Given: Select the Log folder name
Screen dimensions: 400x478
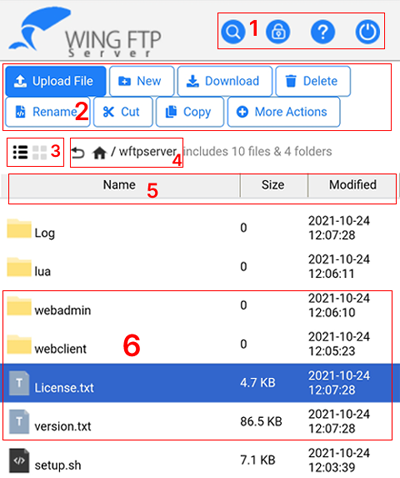Looking at the screenshot, I should (45, 233).
